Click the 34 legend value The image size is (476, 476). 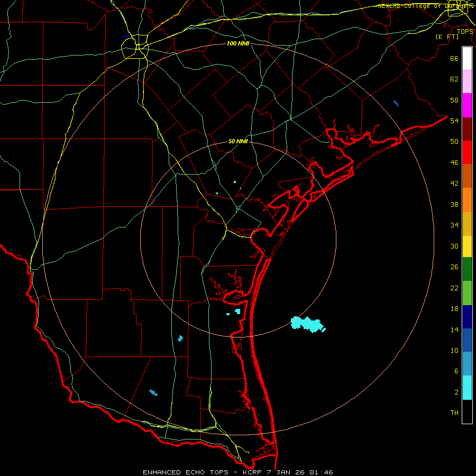click(454, 225)
